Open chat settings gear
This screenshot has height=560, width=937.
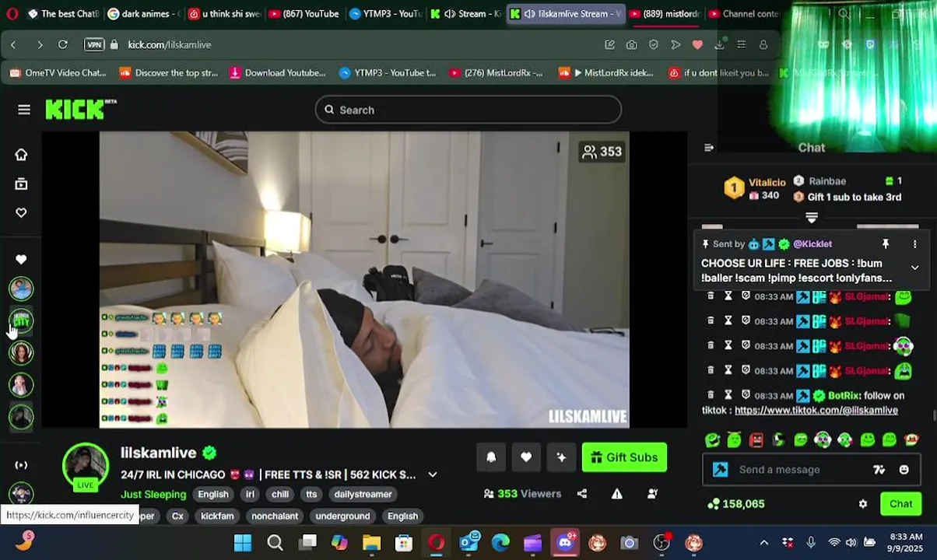pos(863,504)
